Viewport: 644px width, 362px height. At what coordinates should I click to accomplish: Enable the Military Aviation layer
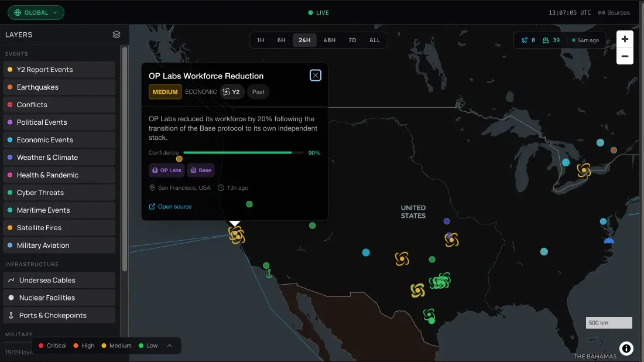point(59,245)
